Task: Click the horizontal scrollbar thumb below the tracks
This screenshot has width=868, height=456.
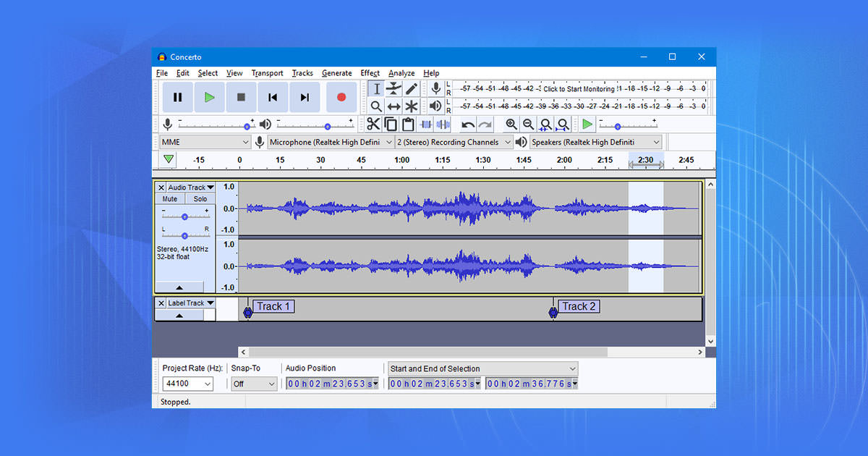Action: (428, 352)
